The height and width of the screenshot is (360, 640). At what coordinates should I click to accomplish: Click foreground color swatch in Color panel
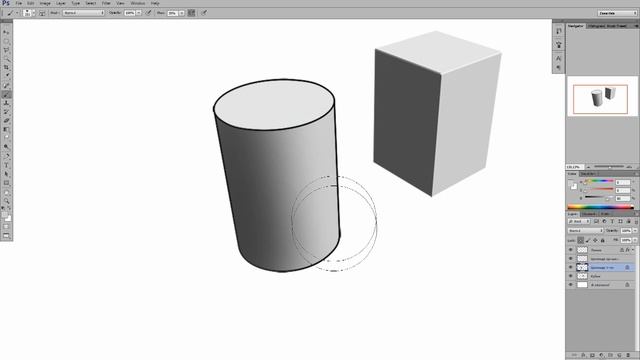point(571,182)
